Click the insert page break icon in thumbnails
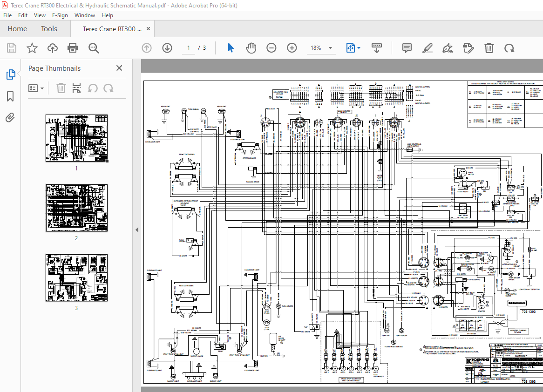The width and height of the screenshot is (543, 392). click(x=76, y=88)
